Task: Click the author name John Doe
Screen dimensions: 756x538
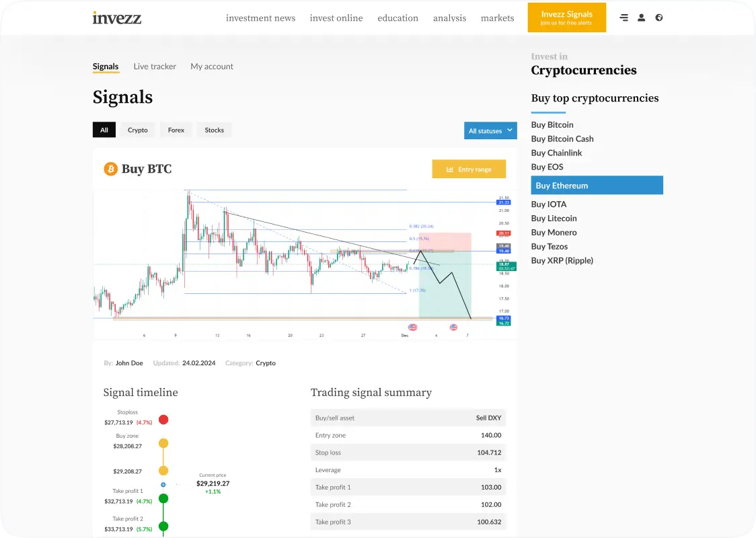Action: coord(129,363)
